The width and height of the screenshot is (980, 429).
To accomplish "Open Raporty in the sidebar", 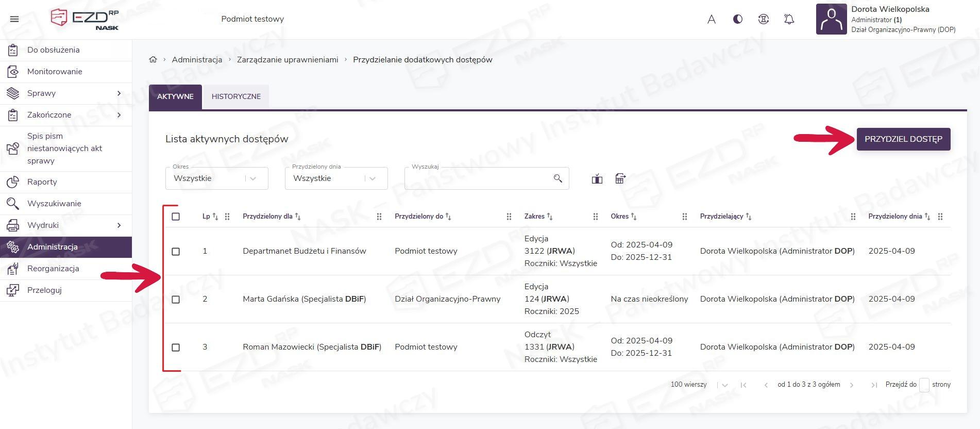I will tap(42, 182).
